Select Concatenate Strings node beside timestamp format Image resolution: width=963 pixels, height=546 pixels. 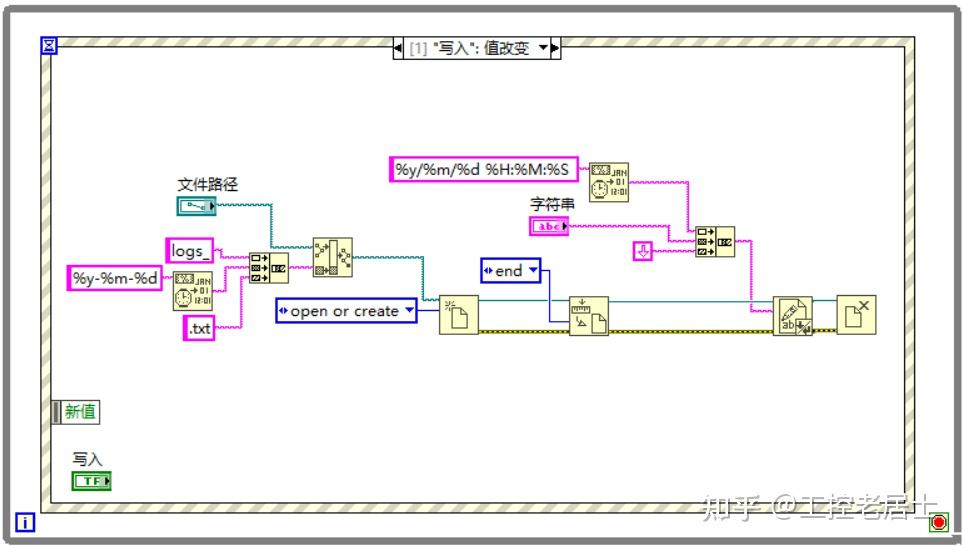(715, 241)
